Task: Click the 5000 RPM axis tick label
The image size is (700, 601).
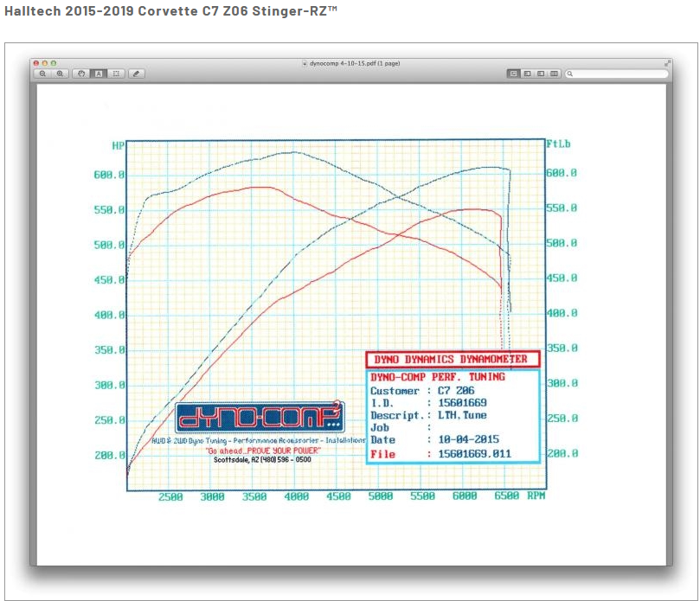Action: point(381,496)
